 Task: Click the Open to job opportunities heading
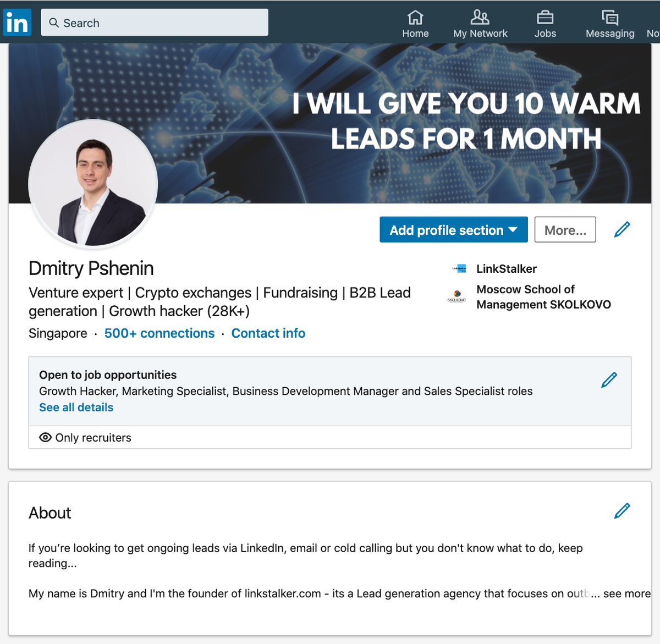pos(108,375)
